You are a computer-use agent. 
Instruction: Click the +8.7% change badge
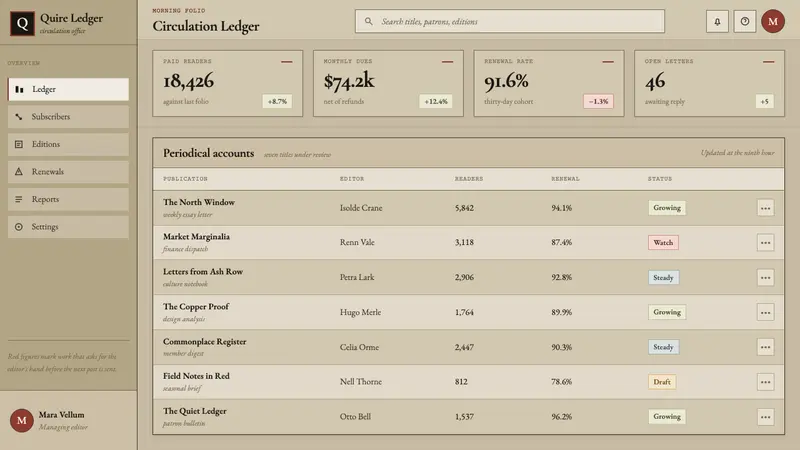(277, 102)
